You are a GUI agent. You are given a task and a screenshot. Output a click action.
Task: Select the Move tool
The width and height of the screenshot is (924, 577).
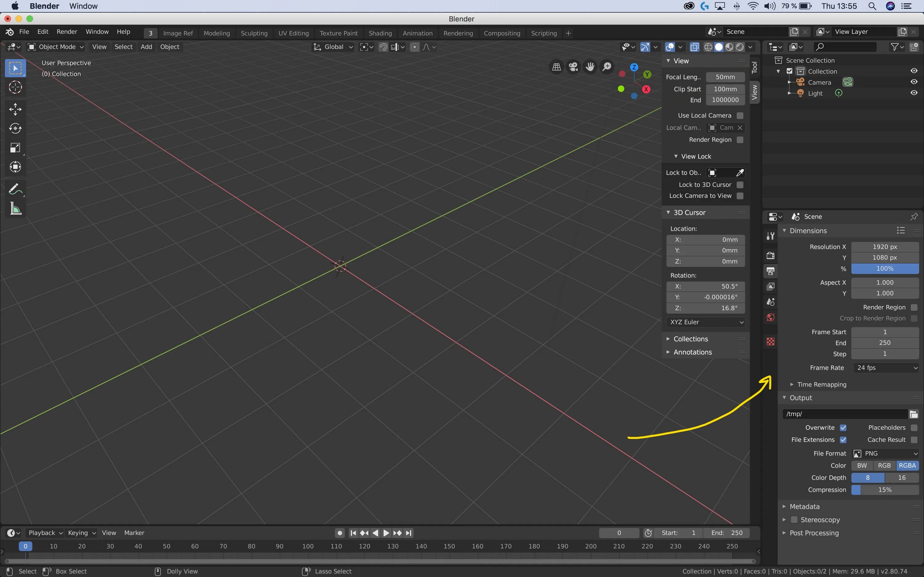click(x=15, y=109)
